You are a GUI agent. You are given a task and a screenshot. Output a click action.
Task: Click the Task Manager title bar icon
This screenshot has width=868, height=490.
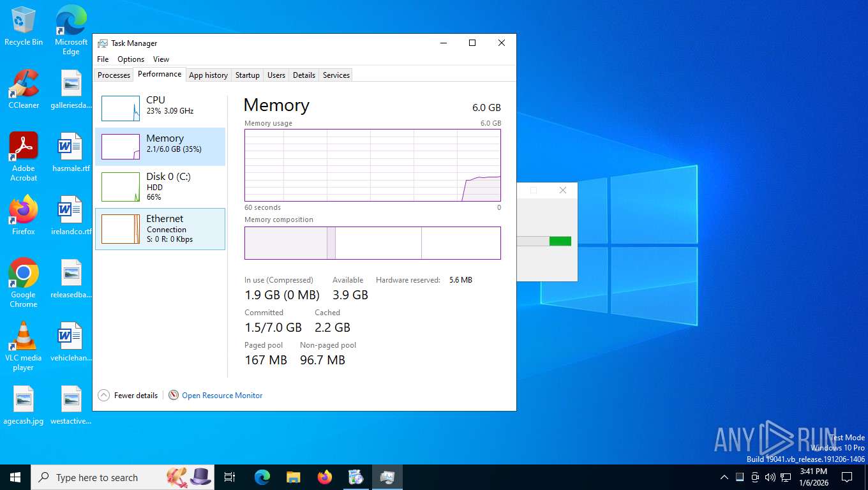tap(102, 43)
